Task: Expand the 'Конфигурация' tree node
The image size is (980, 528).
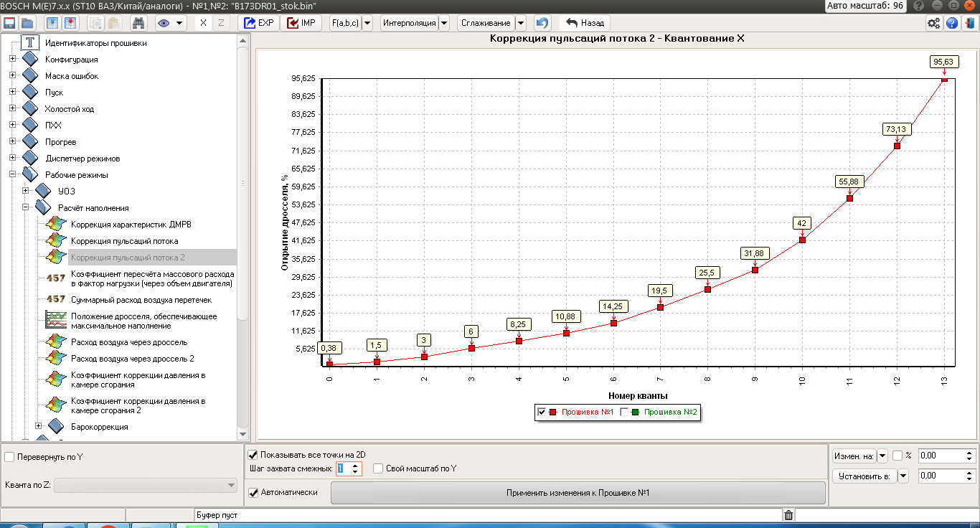Action: pos(12,59)
